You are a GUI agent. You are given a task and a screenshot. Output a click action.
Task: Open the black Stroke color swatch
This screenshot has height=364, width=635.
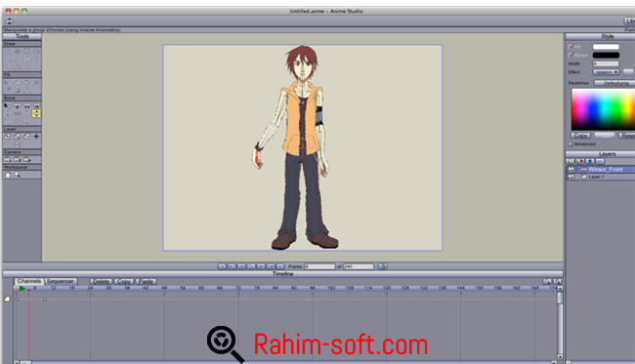coord(606,55)
